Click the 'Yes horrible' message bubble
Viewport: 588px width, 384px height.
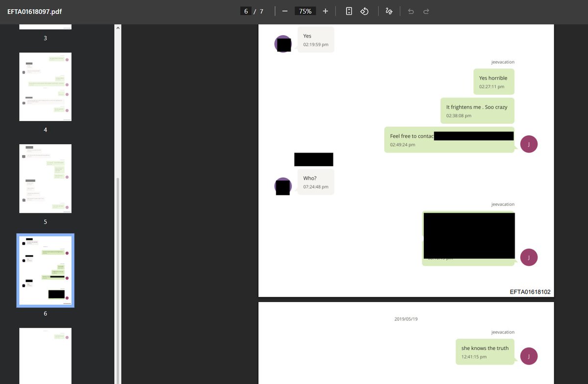tap(493, 82)
